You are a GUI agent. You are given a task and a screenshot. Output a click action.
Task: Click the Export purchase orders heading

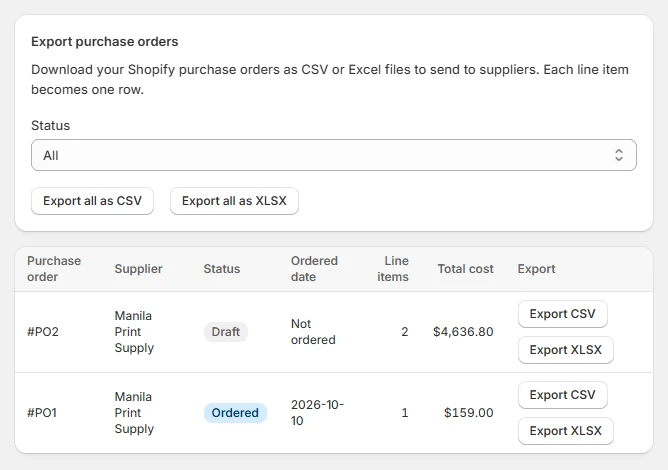click(x=105, y=42)
